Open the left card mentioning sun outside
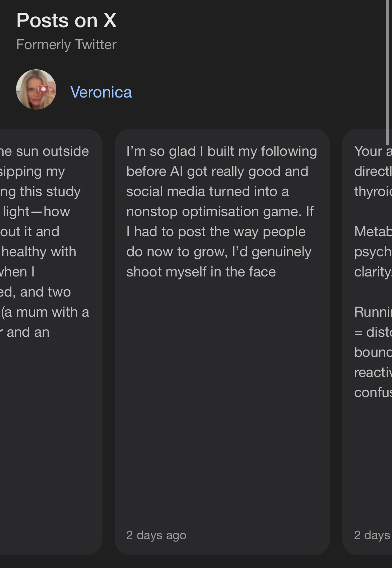The height and width of the screenshot is (568, 392). point(51,342)
